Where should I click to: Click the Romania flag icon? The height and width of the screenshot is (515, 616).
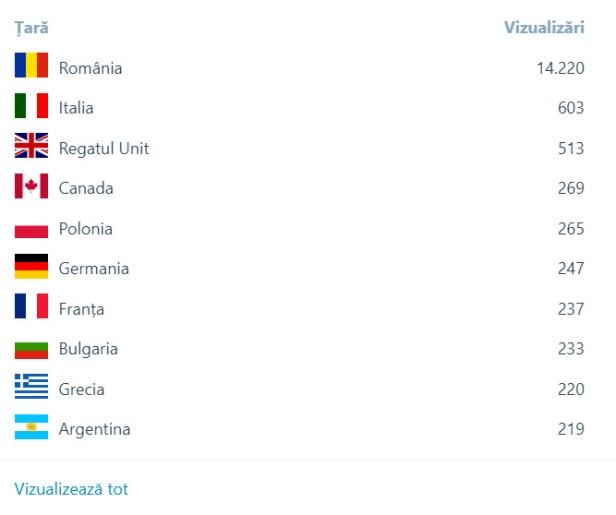click(31, 68)
